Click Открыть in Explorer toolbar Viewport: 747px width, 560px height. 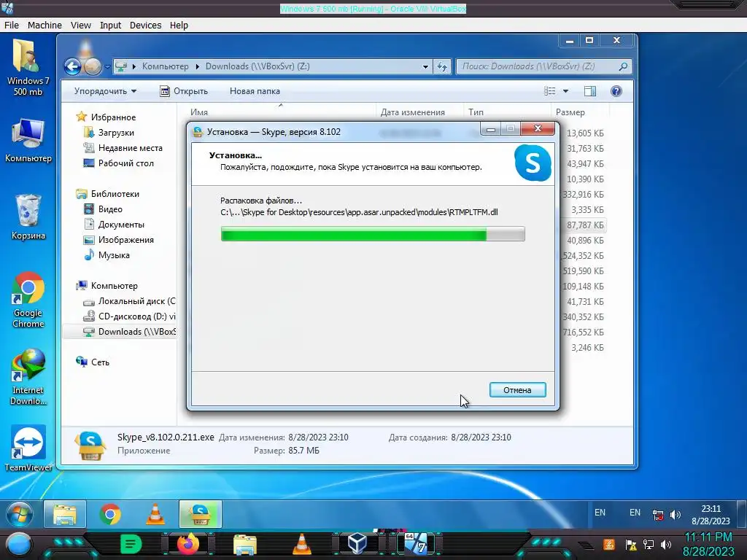[x=184, y=91]
